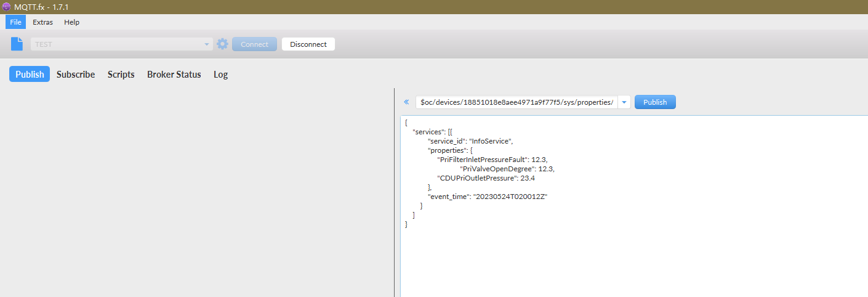The image size is (868, 297).
Task: Click into the $oc/devices topic field
Action: click(x=516, y=102)
